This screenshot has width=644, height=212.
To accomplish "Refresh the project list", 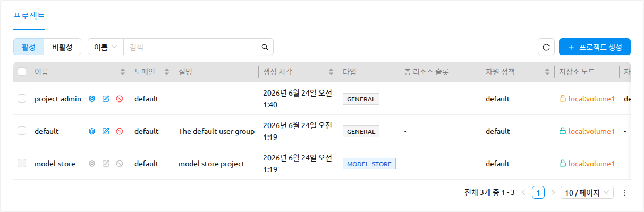I will [x=546, y=47].
